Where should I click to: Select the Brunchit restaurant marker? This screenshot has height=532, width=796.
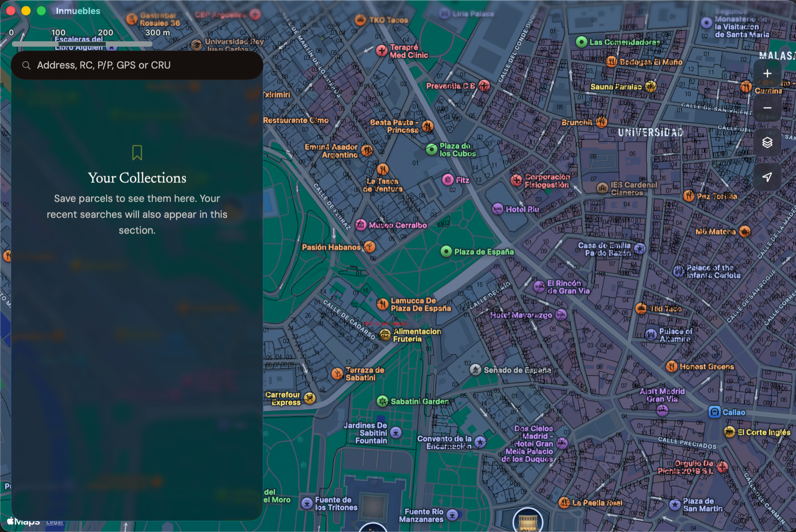tap(602, 122)
